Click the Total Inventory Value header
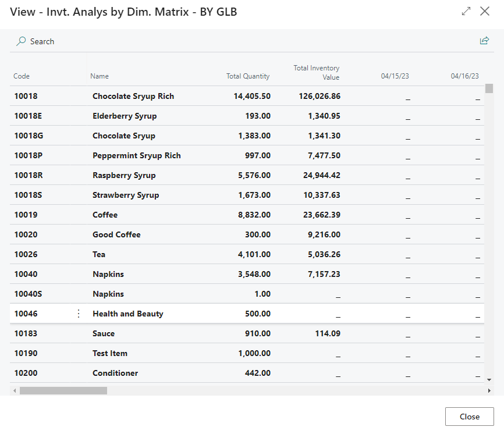 coord(317,73)
